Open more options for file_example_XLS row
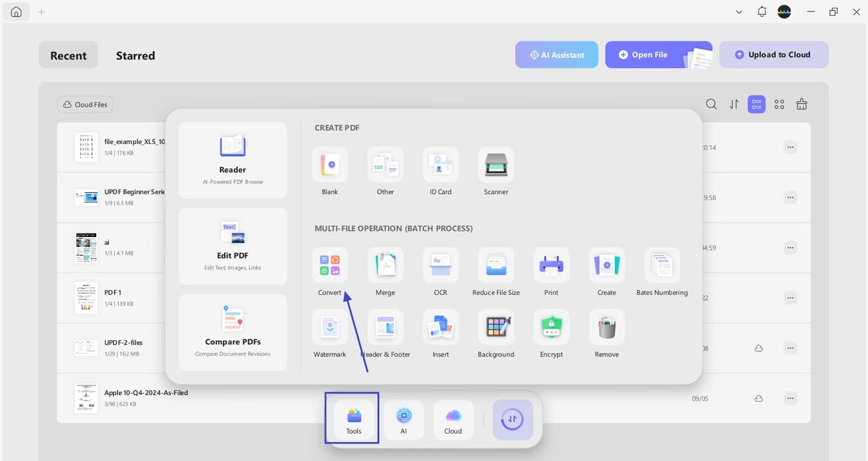The height and width of the screenshot is (461, 868). click(x=791, y=147)
